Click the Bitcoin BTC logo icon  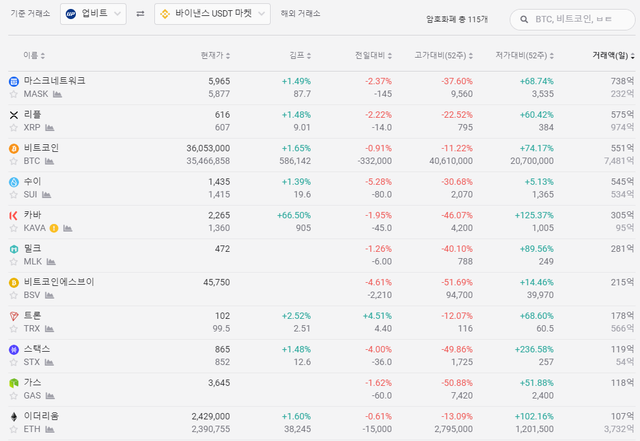(x=14, y=149)
